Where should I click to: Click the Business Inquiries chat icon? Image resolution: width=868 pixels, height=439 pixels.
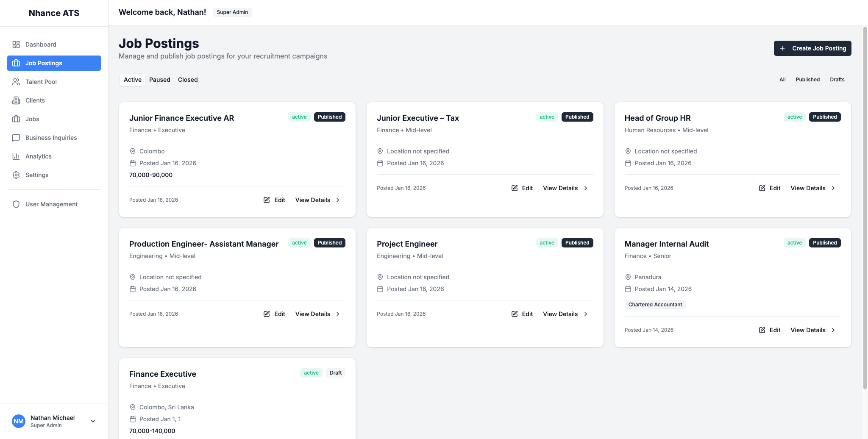(16, 138)
